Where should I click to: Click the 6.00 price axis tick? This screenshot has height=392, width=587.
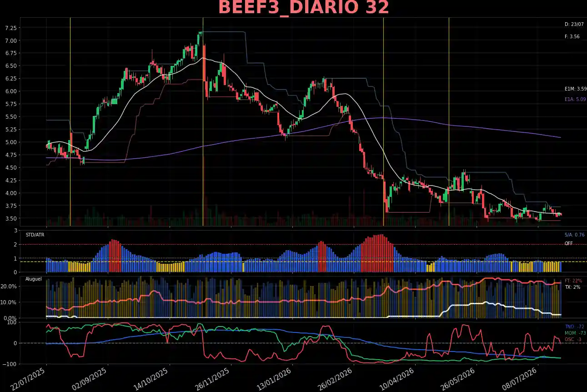coord(11,91)
